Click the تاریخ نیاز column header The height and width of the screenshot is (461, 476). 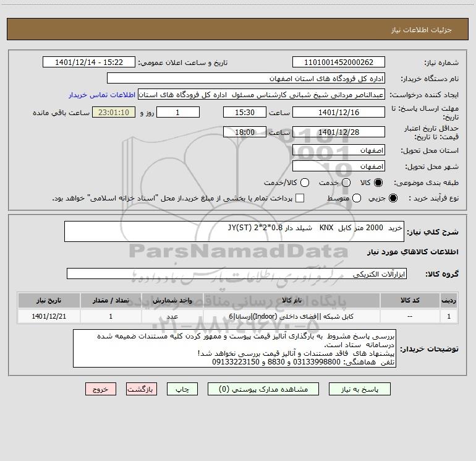click(x=49, y=300)
